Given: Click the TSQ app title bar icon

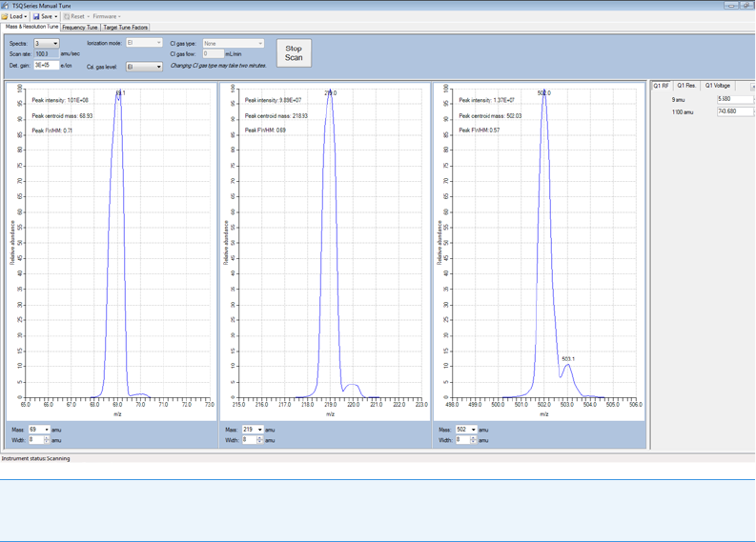Looking at the screenshot, I should pyautogui.click(x=6, y=5).
